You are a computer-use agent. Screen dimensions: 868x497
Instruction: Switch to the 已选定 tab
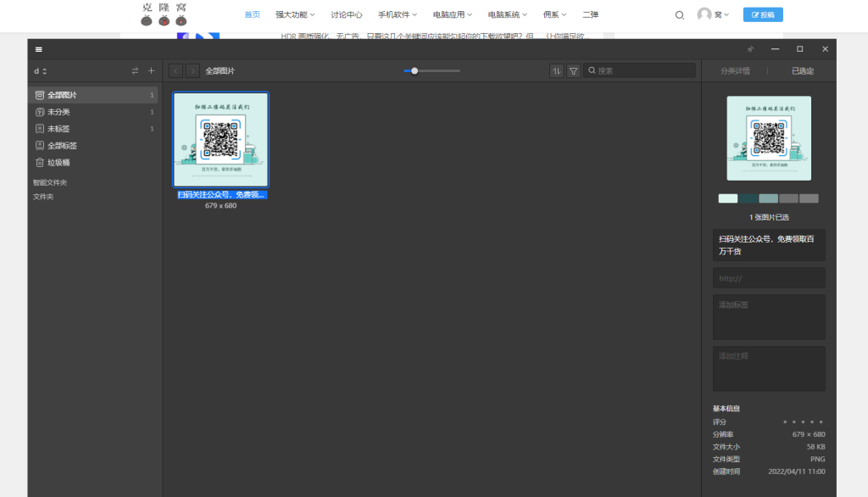click(x=803, y=71)
